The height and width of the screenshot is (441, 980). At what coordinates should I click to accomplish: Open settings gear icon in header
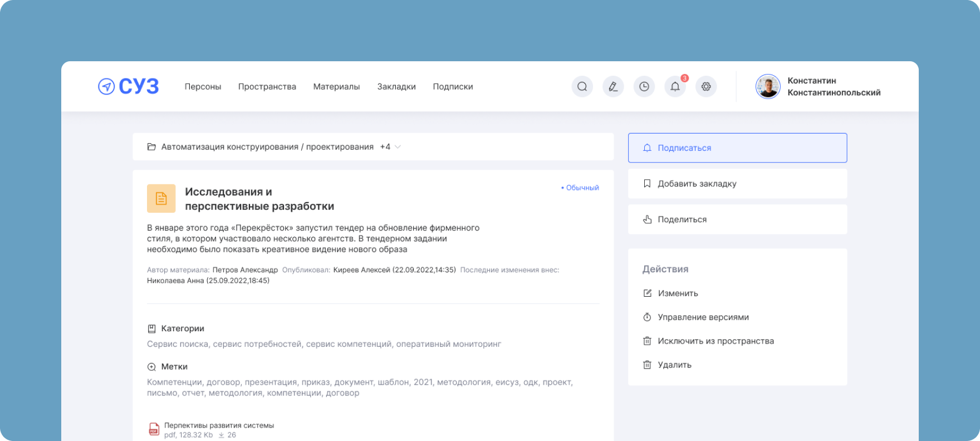click(706, 86)
